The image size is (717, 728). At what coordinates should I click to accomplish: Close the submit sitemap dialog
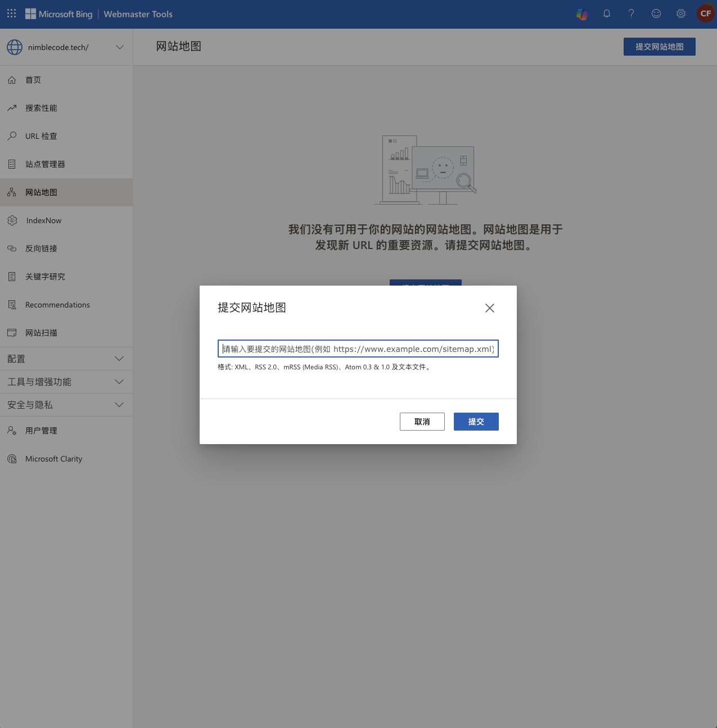[x=489, y=308]
